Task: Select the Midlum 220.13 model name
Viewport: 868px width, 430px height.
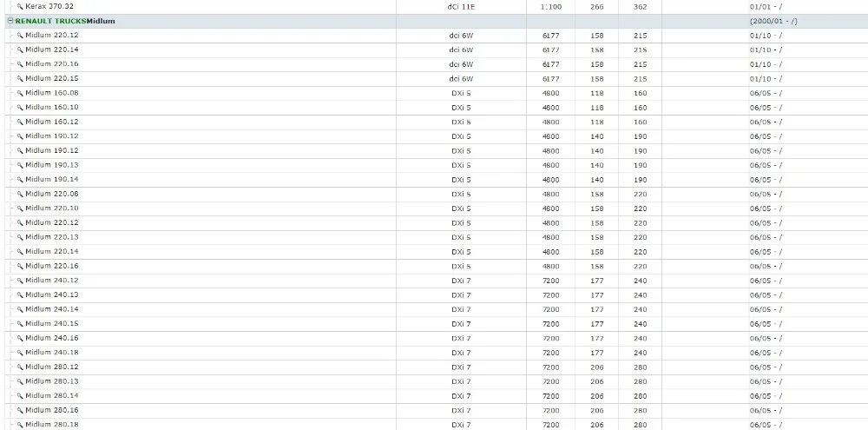Action: coord(52,236)
